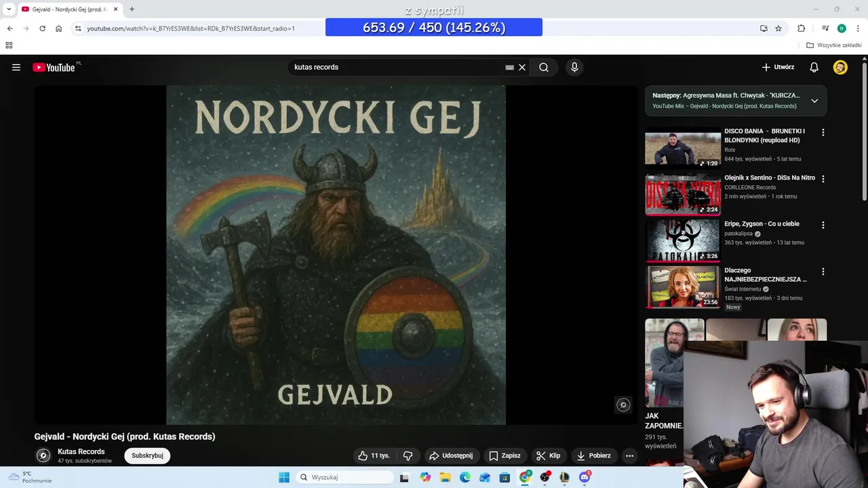Open OBS Studio from the taskbar
The height and width of the screenshot is (488, 868).
(x=545, y=477)
